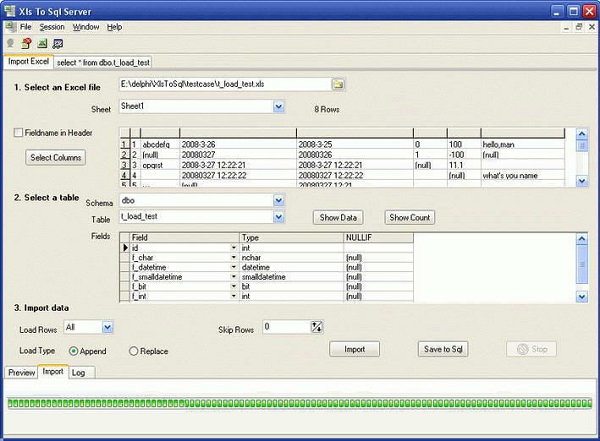Minimize the inner document window

(x=566, y=27)
